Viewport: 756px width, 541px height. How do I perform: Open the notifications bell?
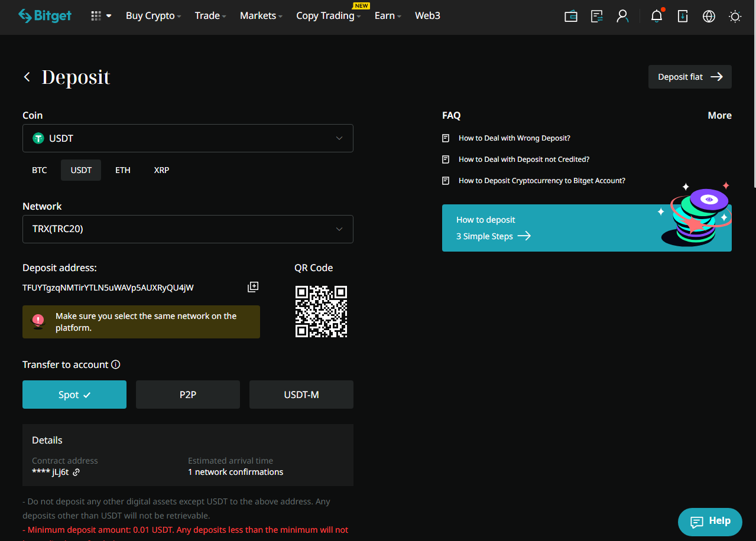[657, 16]
